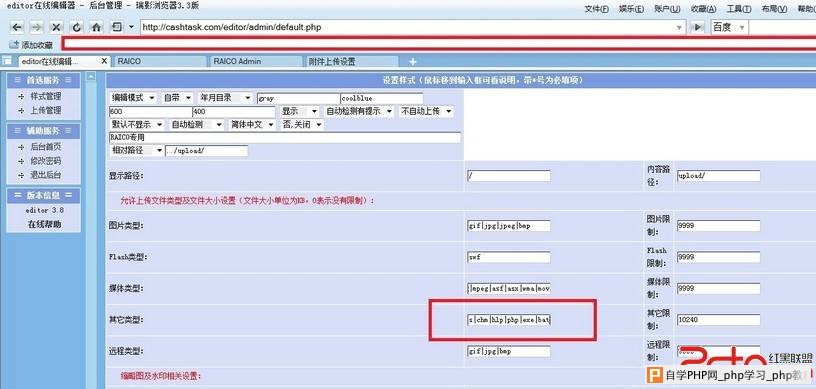
Task: Open the 在线帮助 link
Action: pyautogui.click(x=44, y=224)
